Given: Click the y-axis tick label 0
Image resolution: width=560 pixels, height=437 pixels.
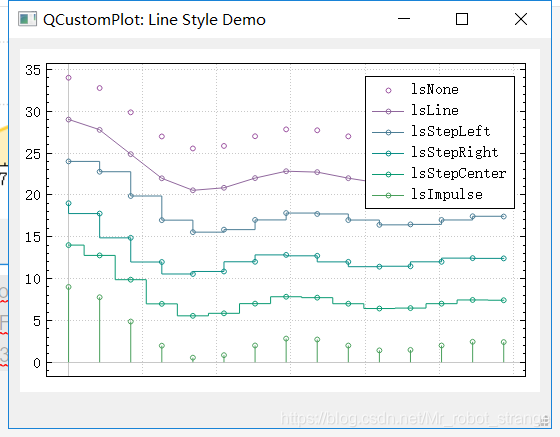Looking at the screenshot, I should [37, 363].
